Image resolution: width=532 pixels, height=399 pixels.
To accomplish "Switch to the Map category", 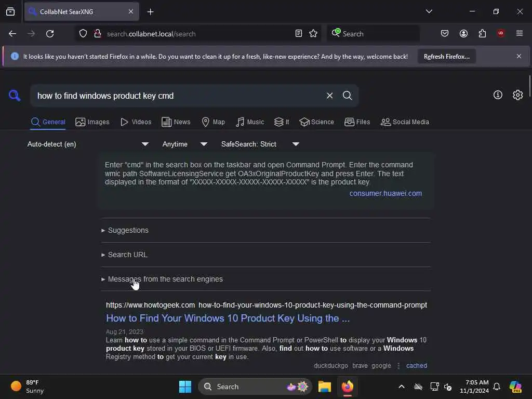I will (213, 122).
